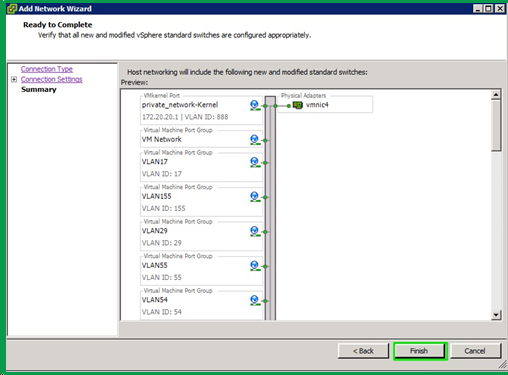508x375 pixels.
Task: Click the VLAN29 port group globe icon
Action: (255, 231)
